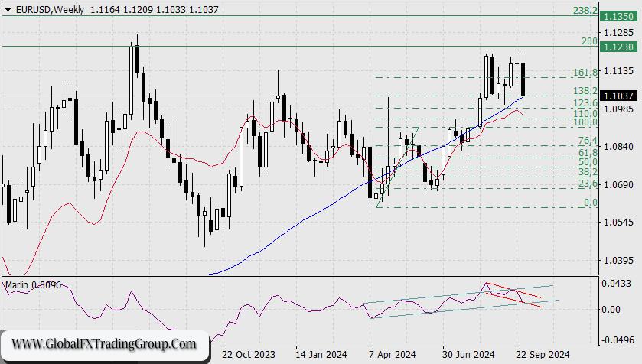
Task: Click the 14 Jan 2024 date label
Action: coord(321,354)
